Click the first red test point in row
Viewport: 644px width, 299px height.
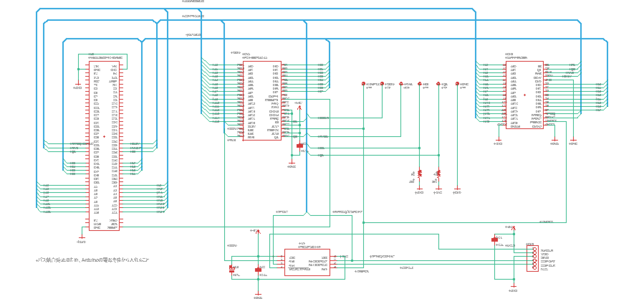[363, 84]
